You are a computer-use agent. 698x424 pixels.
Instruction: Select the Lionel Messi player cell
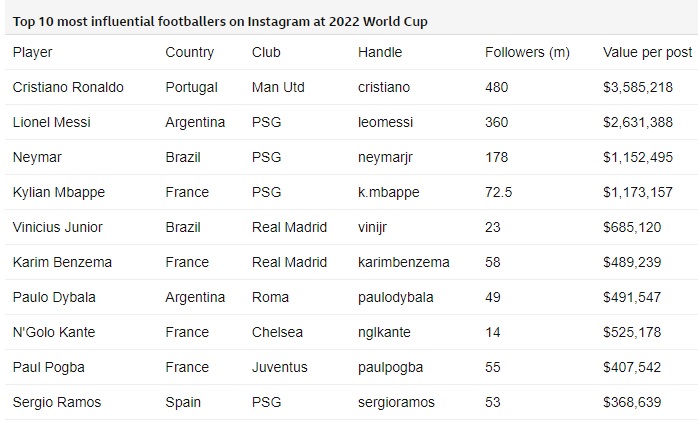52,122
